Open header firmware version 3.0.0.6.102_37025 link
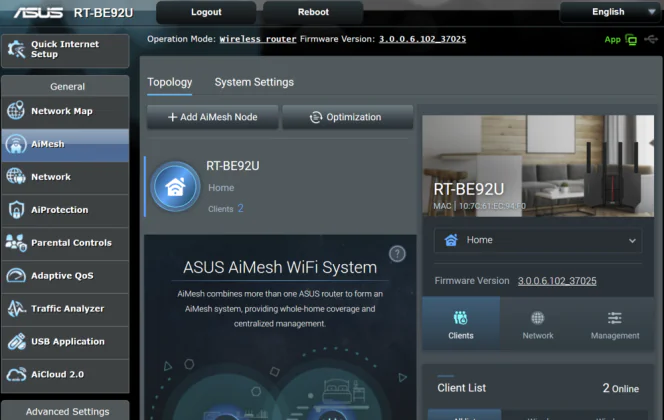This screenshot has height=420, width=664. click(422, 39)
